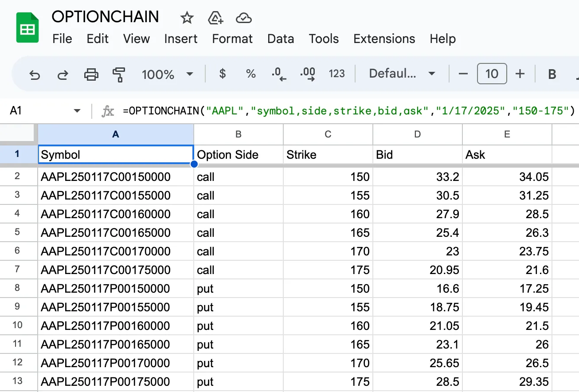Click the formula bar with OPTIONCHAIN formula
The height and width of the screenshot is (392, 579).
click(348, 110)
